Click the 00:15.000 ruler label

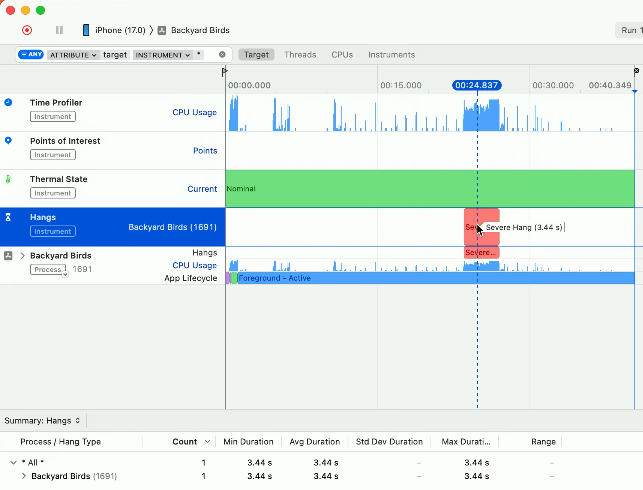[x=401, y=85]
